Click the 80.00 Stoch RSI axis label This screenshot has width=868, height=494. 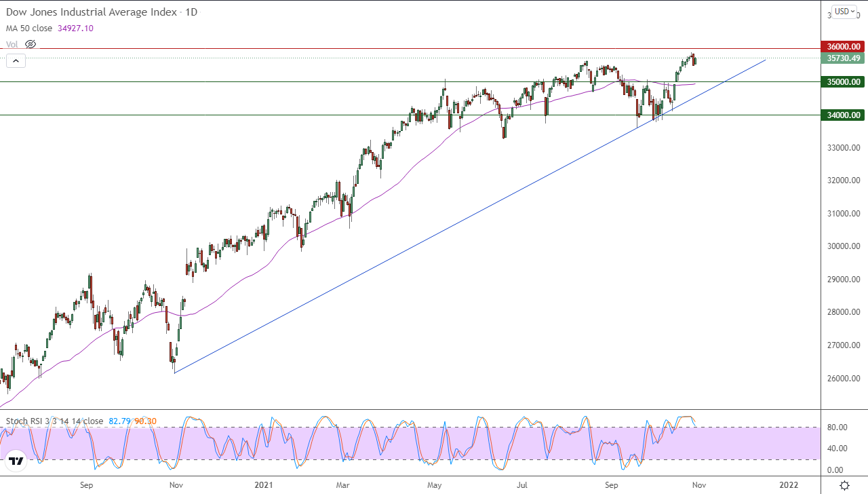836,427
